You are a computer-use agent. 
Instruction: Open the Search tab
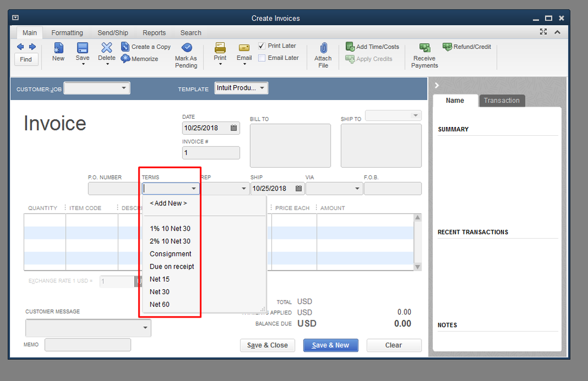click(x=191, y=32)
